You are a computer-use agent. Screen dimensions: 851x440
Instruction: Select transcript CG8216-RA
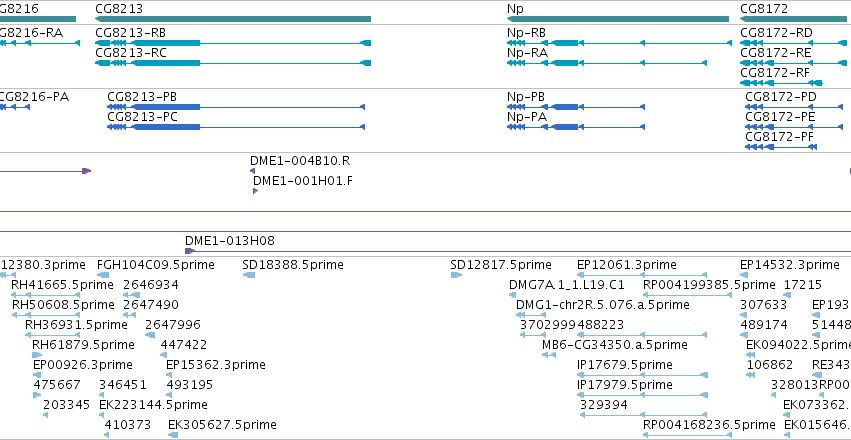click(40, 43)
